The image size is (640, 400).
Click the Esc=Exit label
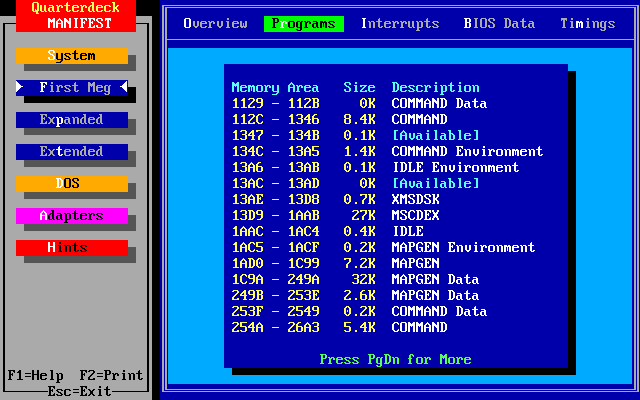80,391
